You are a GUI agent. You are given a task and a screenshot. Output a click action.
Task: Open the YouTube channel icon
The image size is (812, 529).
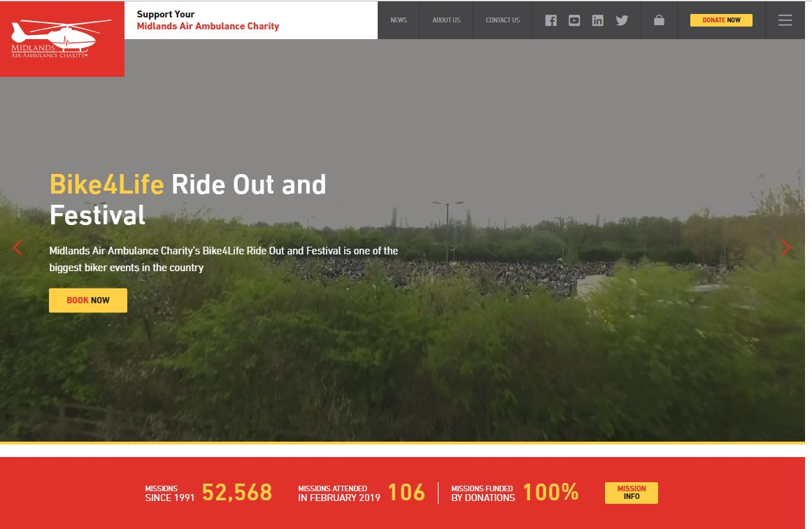(x=574, y=20)
